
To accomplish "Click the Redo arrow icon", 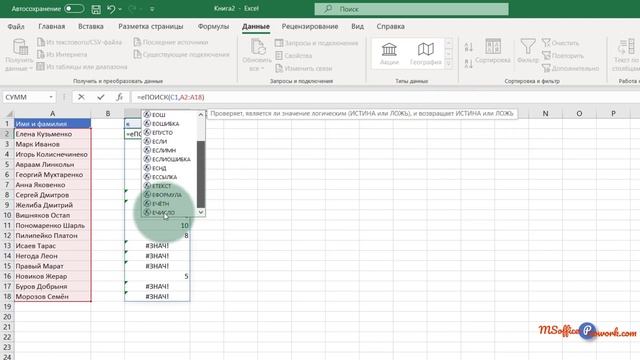I will [x=132, y=9].
